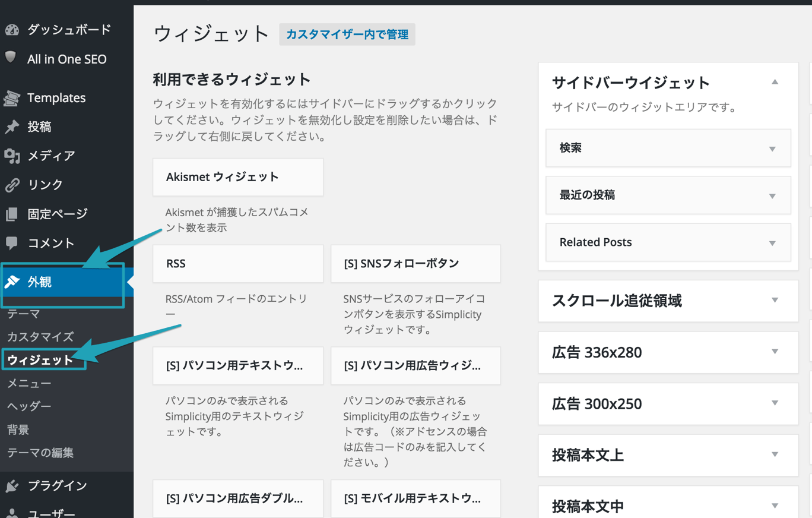Open the メニュー submenu link

tap(29, 383)
